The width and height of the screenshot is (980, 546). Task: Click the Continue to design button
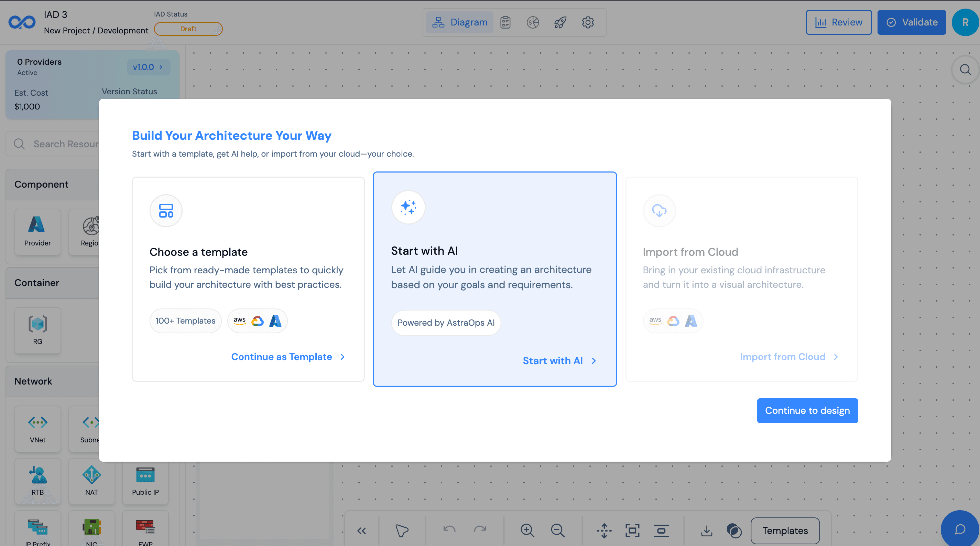(x=807, y=410)
